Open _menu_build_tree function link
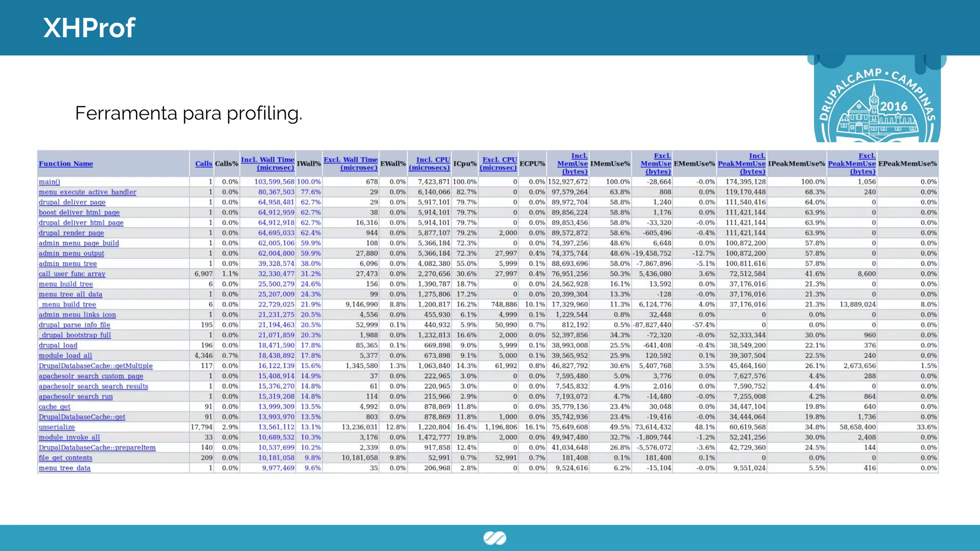Screen dimensions: 980x551 pos(67,304)
